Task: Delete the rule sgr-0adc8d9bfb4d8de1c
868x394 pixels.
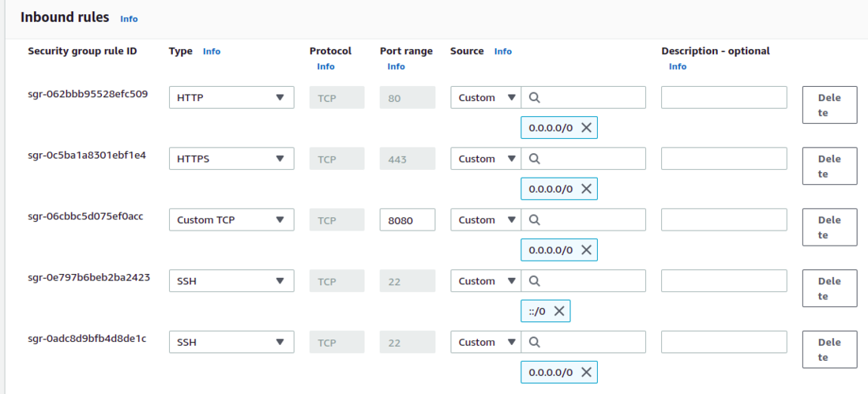Action: point(829,350)
